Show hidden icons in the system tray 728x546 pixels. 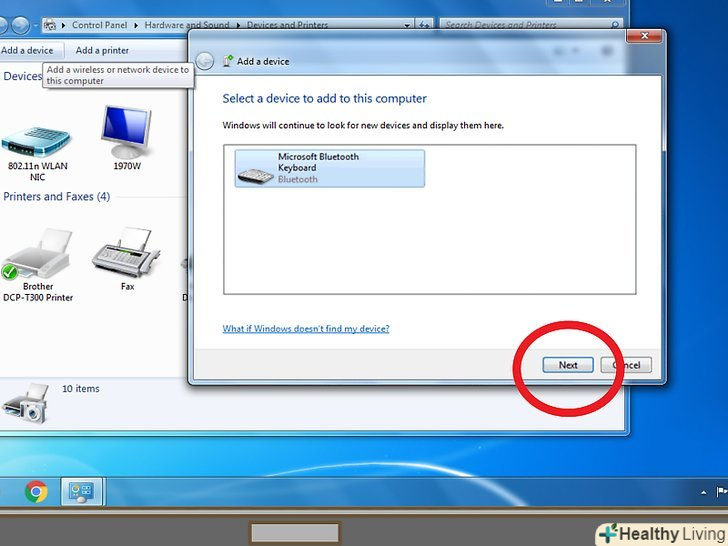click(x=703, y=493)
